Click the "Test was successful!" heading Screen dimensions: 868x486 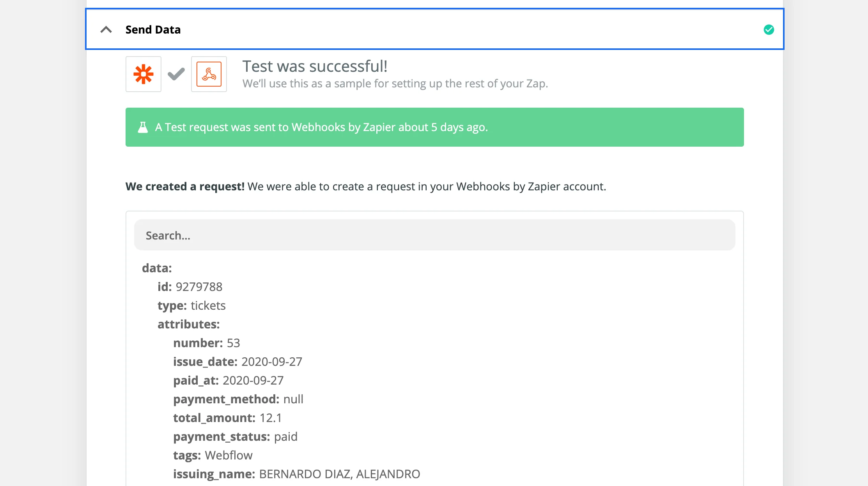tap(315, 66)
